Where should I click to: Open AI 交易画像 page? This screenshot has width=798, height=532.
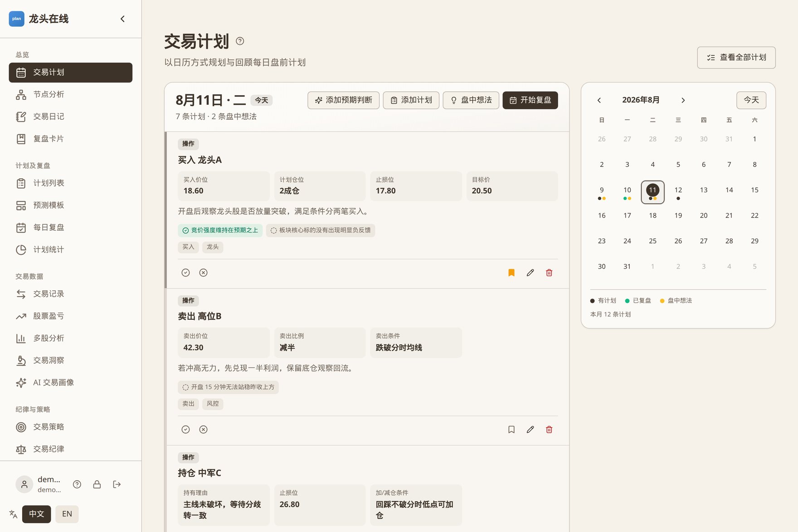[x=71, y=383]
